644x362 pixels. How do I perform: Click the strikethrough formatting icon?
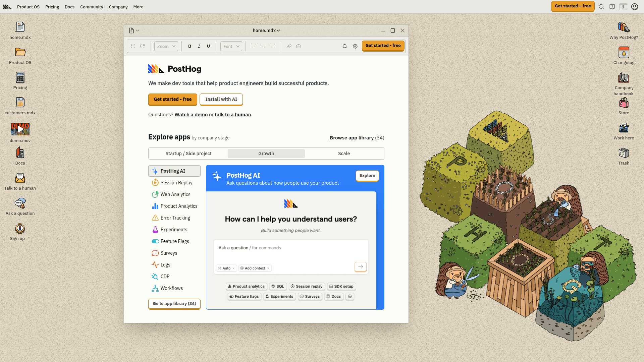click(x=208, y=46)
